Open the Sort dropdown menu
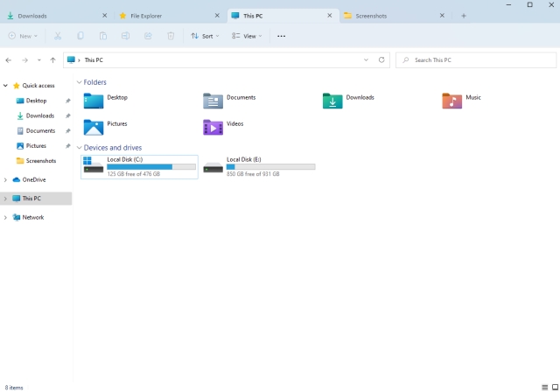Viewport: 560px width, 392px height. coord(205,36)
